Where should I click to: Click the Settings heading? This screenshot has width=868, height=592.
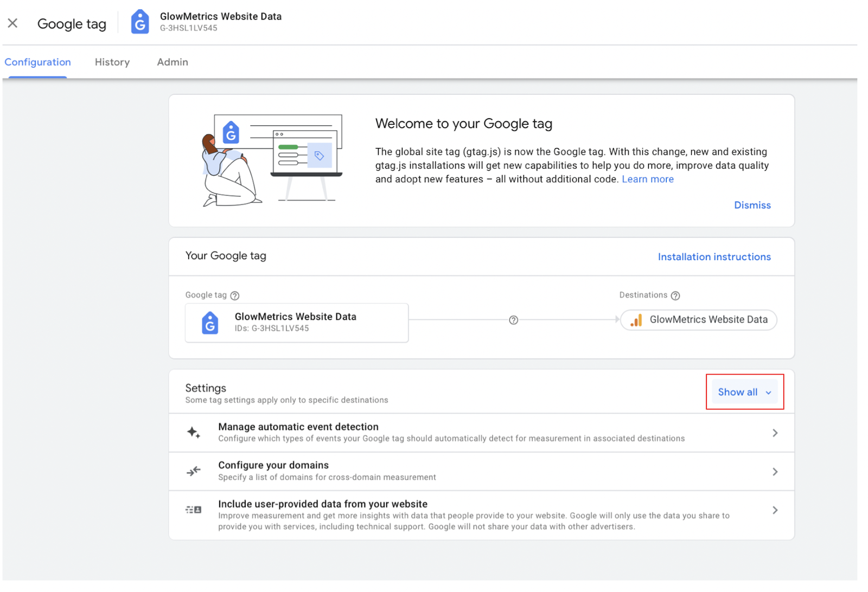click(x=206, y=388)
